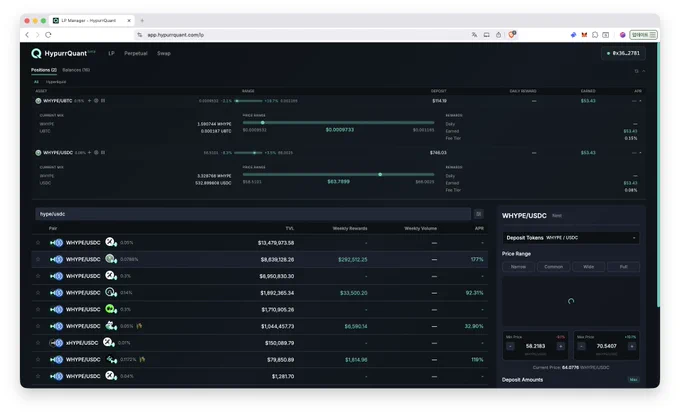Increase the Min Price with its plus button
Image resolution: width=680 pixels, height=415 pixels.
click(x=560, y=346)
